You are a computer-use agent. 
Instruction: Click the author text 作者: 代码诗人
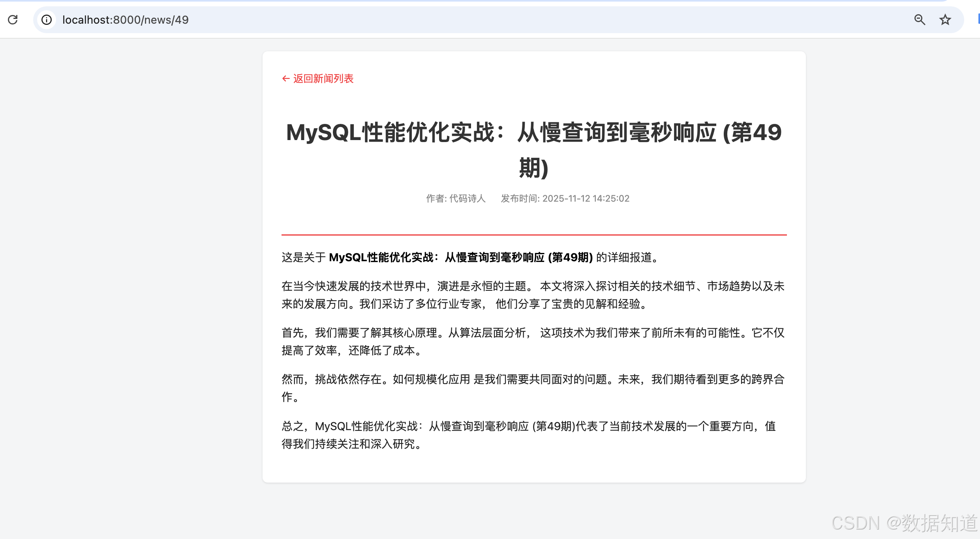coord(456,198)
